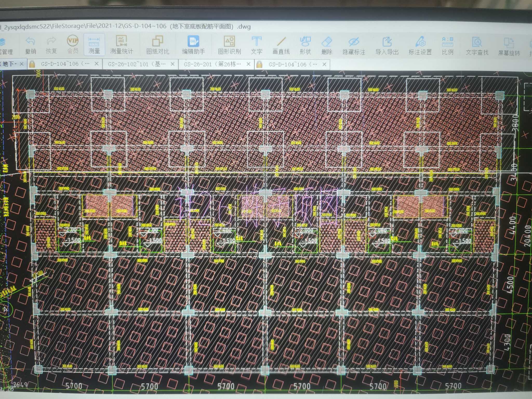This screenshot has height=399, width=532.
Task: Click the 恢复 (redo) arrow icon
Action: point(51,41)
